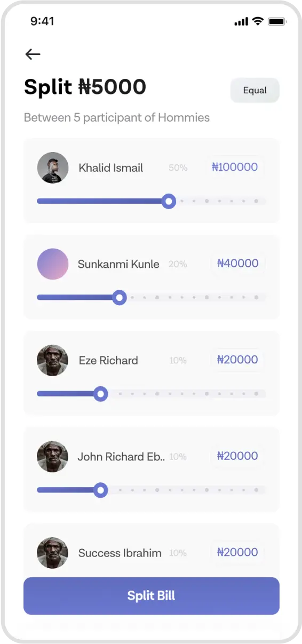Click the cellular signal icon
This screenshot has height=644, width=302.
[x=241, y=22]
